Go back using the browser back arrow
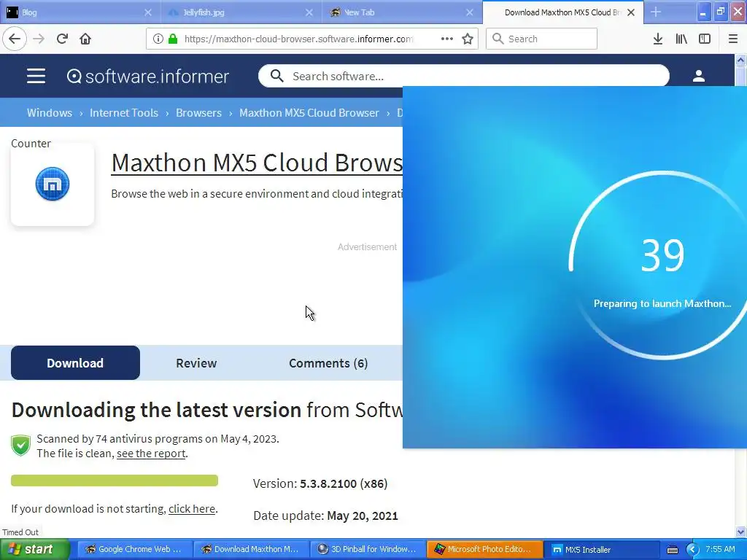Viewport: 747px width, 560px height. pos(15,39)
